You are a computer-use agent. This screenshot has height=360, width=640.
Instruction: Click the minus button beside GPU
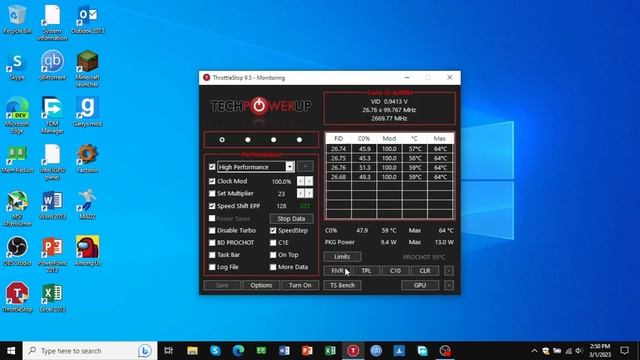(x=449, y=285)
